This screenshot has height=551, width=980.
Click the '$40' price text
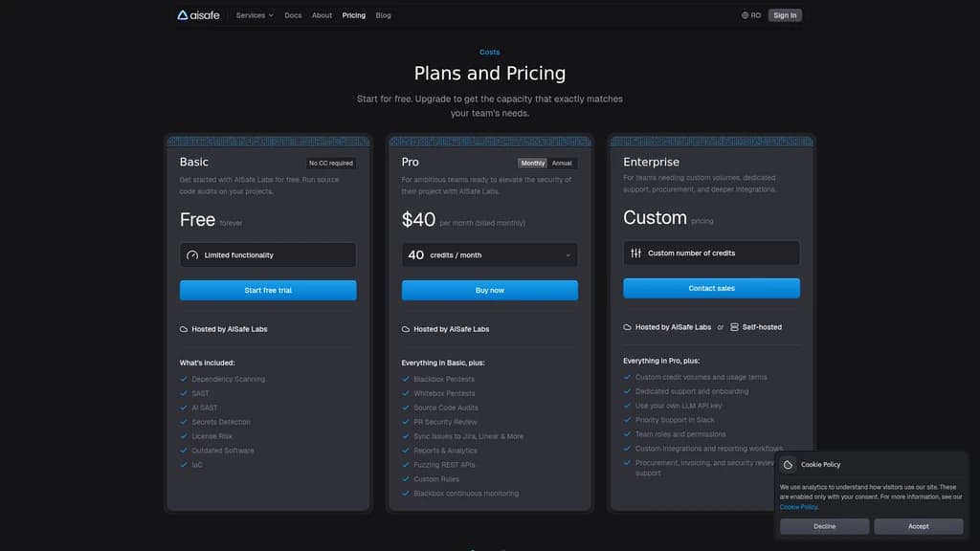pos(418,220)
